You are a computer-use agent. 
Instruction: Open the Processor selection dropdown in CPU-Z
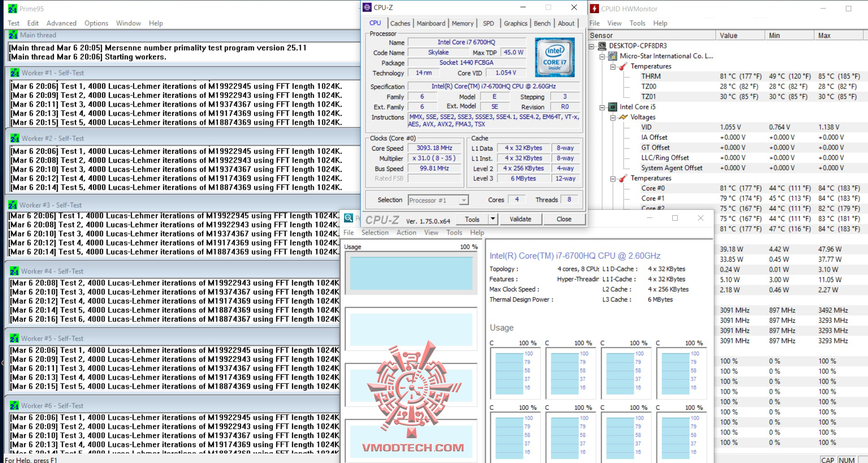[x=463, y=200]
